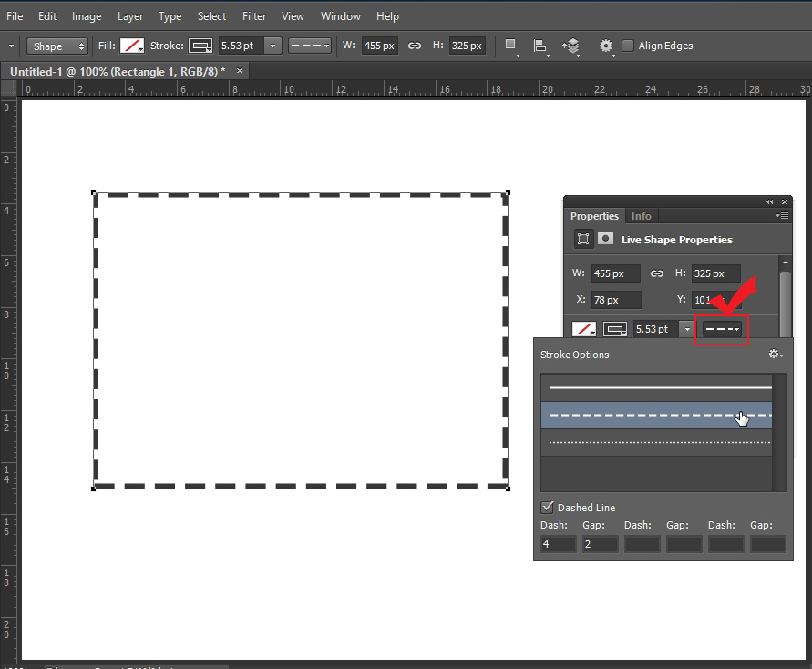This screenshot has width=812, height=669.
Task: Close the Properties panel
Action: (785, 202)
